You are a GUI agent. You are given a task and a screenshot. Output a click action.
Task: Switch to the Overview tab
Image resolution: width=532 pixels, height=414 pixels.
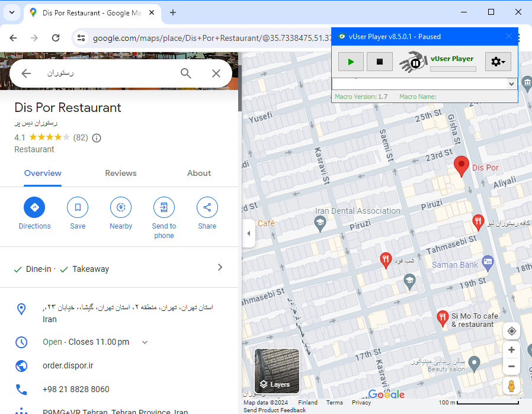coord(43,174)
